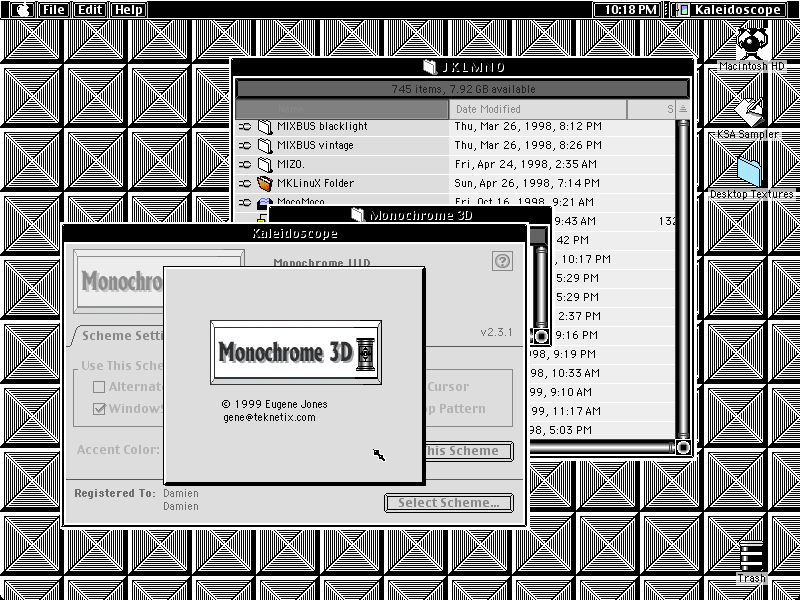Sort list by Date Modified column header
Image resolution: width=800 pixels, height=600 pixels.
(x=538, y=109)
